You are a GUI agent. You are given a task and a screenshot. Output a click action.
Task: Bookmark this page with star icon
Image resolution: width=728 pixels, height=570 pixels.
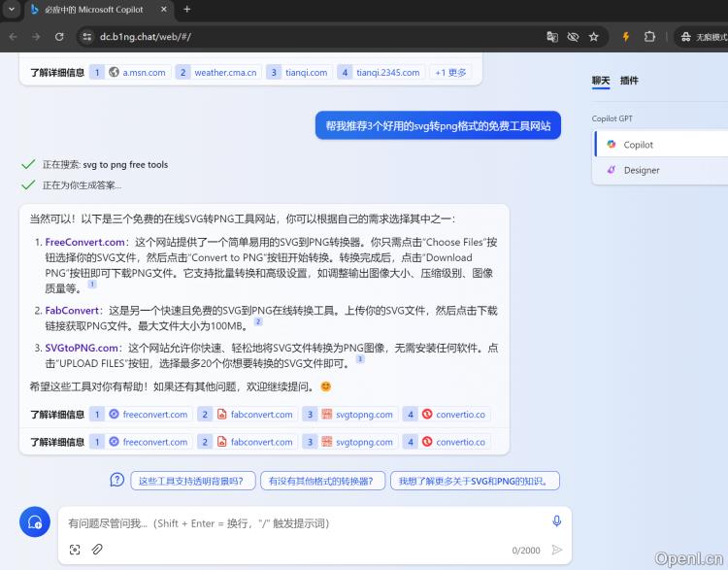(x=594, y=37)
